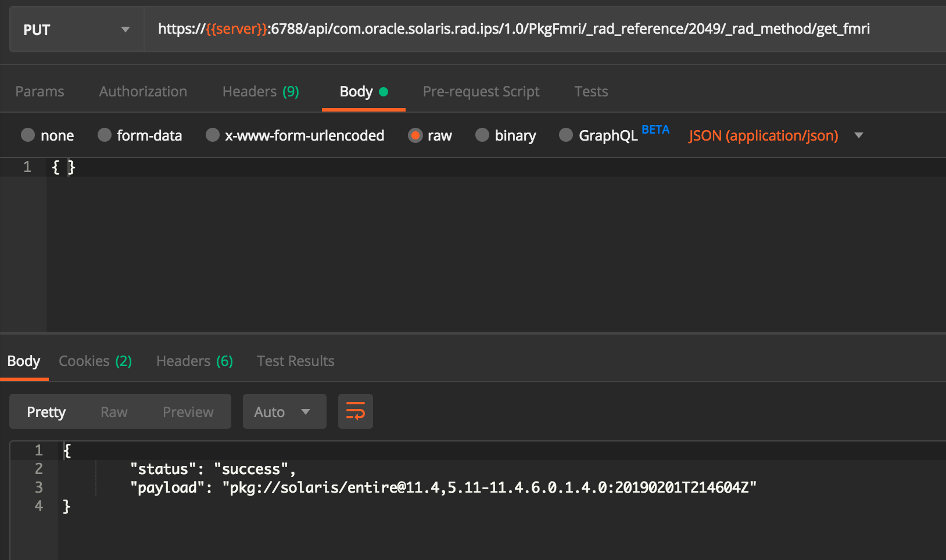Switch to the Params tab
Image resolution: width=946 pixels, height=560 pixels.
point(40,91)
